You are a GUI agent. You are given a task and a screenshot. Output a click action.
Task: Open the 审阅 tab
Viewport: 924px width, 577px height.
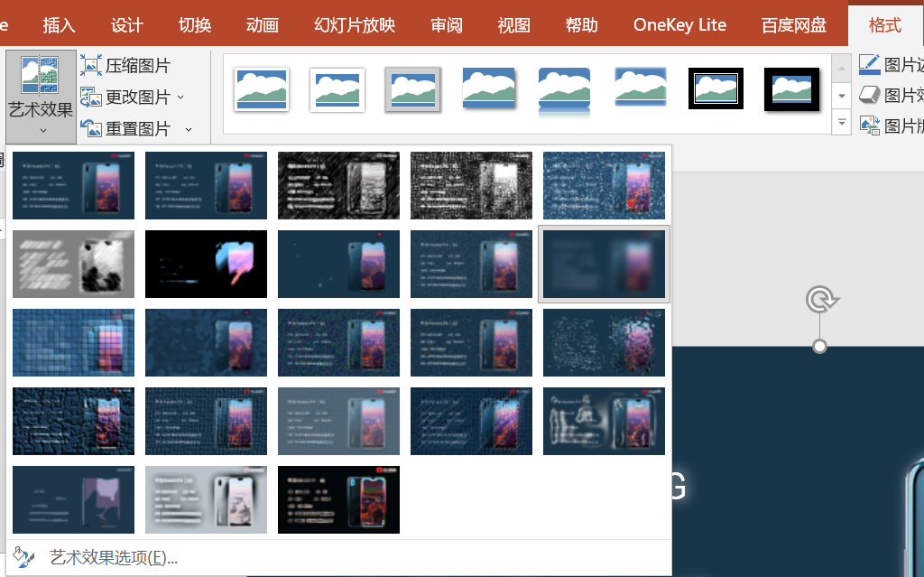446,25
